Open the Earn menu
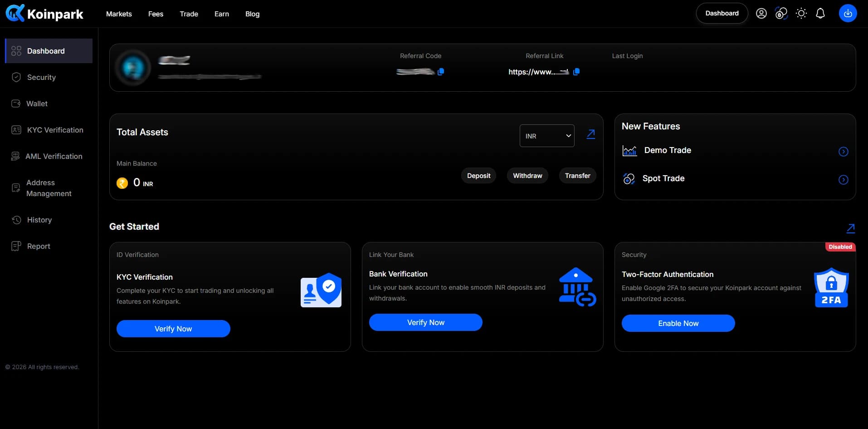868x429 pixels. [x=222, y=14]
